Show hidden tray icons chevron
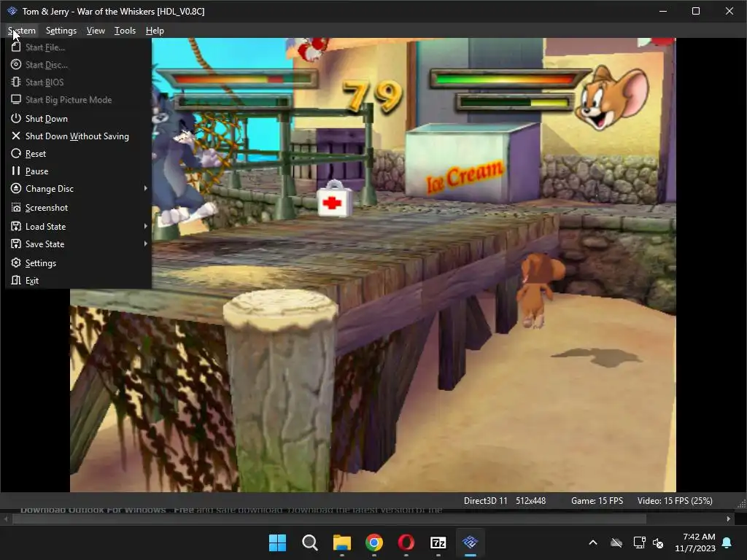The image size is (747, 560). pos(593,542)
